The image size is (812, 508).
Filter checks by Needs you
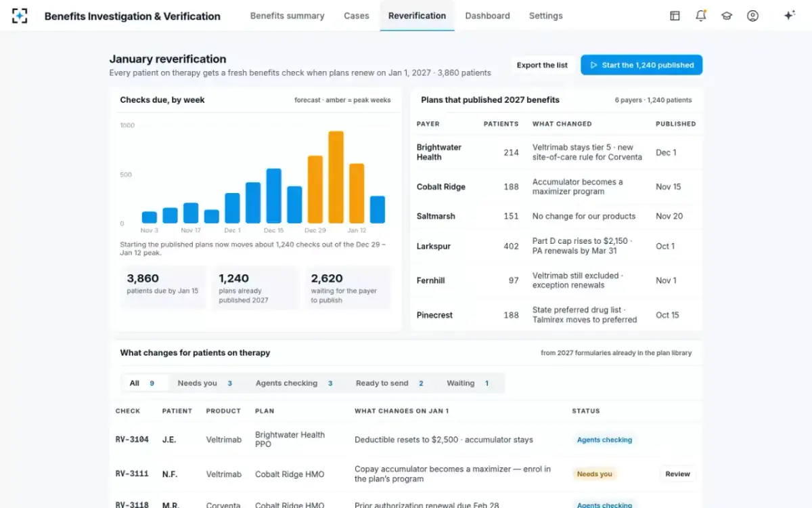tap(205, 383)
